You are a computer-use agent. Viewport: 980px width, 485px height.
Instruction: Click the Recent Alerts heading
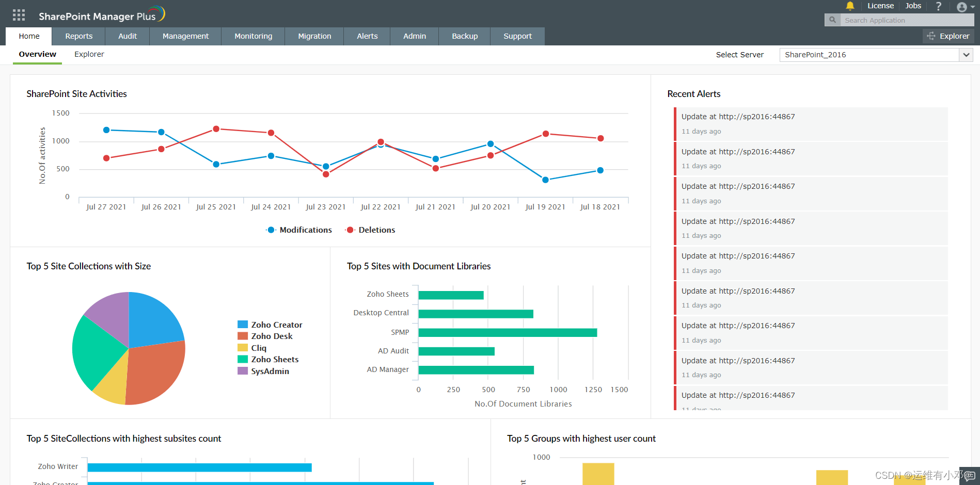pyautogui.click(x=693, y=94)
